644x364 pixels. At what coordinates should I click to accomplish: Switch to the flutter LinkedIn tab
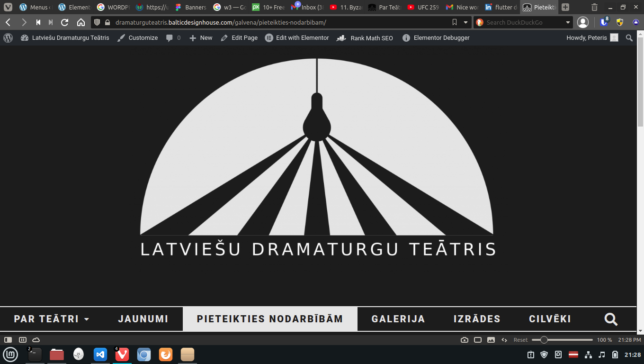tap(501, 7)
